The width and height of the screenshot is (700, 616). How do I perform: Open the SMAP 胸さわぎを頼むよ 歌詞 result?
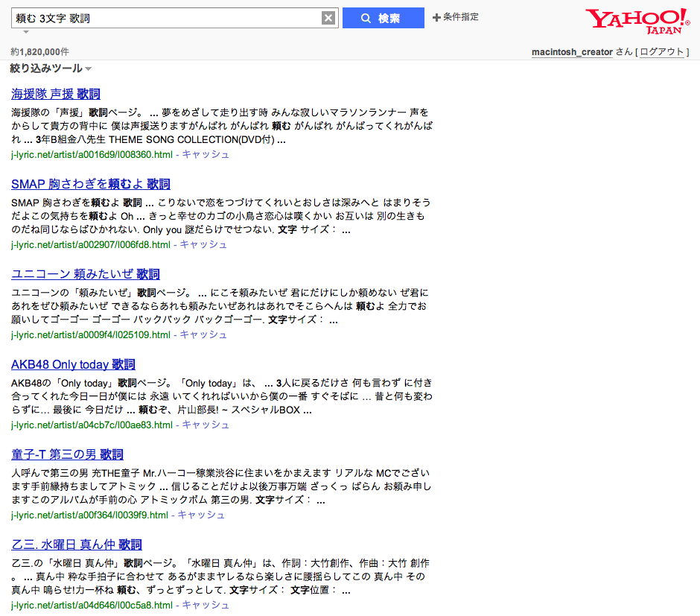click(x=91, y=185)
